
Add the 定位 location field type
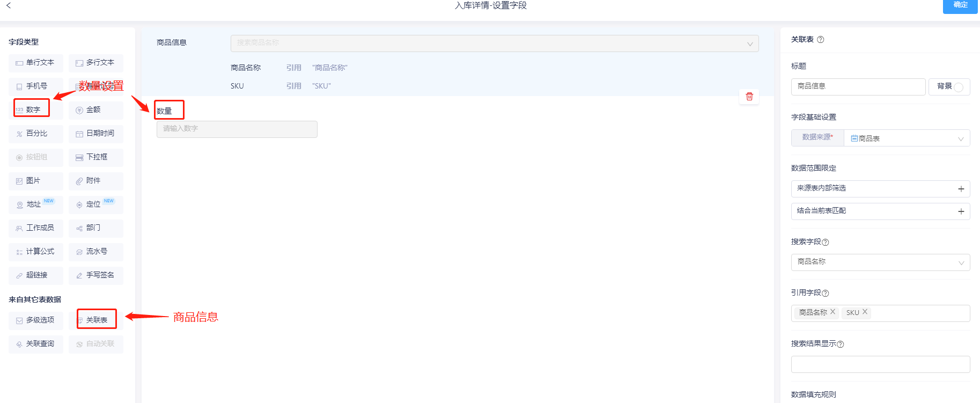(96, 204)
